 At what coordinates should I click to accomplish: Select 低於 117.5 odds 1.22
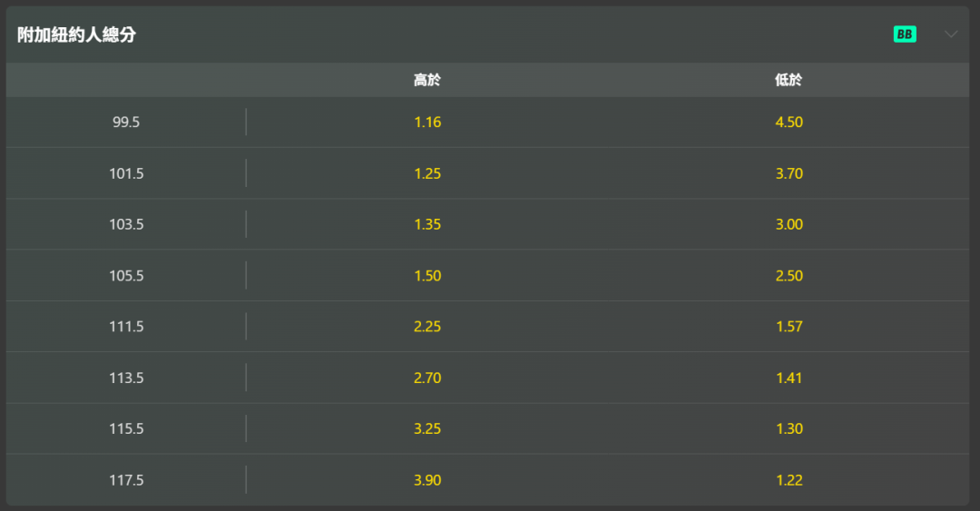789,480
